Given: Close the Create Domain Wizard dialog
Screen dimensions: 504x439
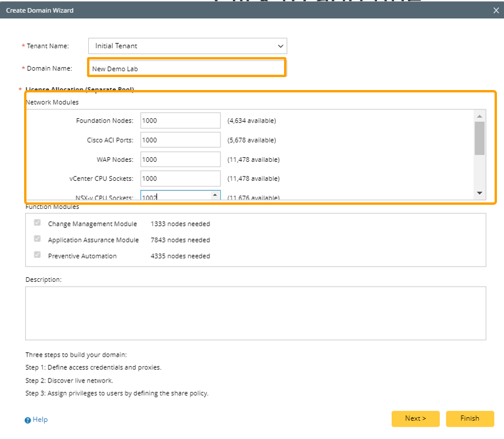Looking at the screenshot, I should pos(496,11).
